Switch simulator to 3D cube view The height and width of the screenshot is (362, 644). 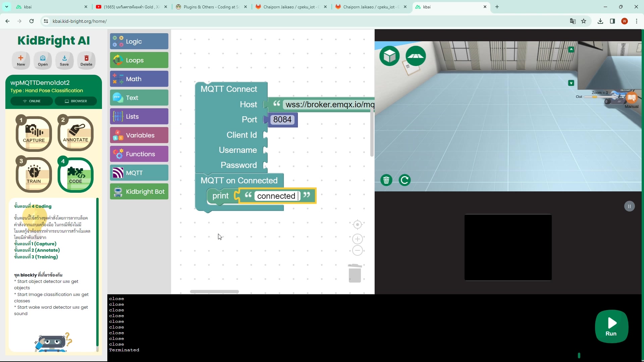[x=389, y=56]
